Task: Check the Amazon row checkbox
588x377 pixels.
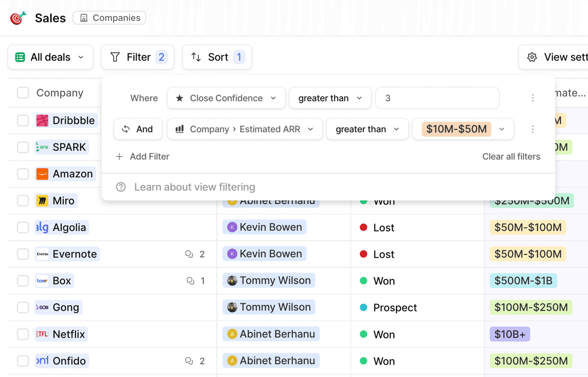Action: pos(23,174)
